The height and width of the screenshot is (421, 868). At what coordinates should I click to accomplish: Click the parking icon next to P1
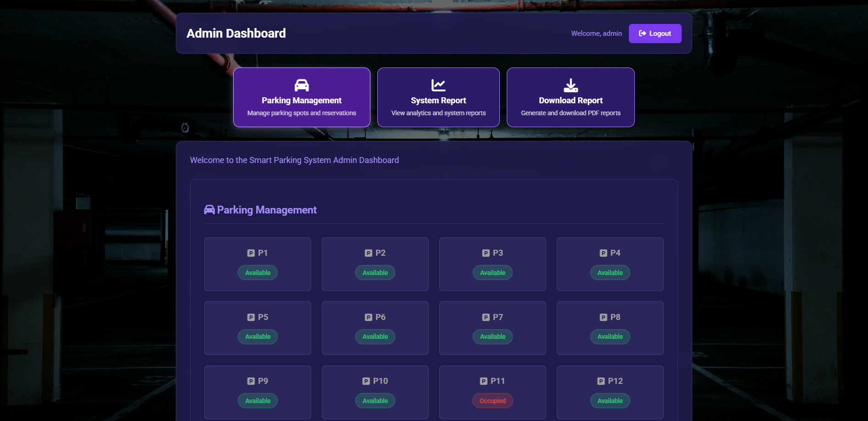[251, 253]
